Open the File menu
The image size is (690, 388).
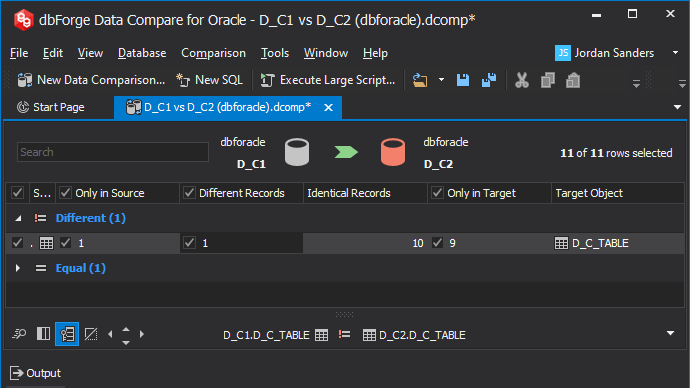[x=19, y=53]
